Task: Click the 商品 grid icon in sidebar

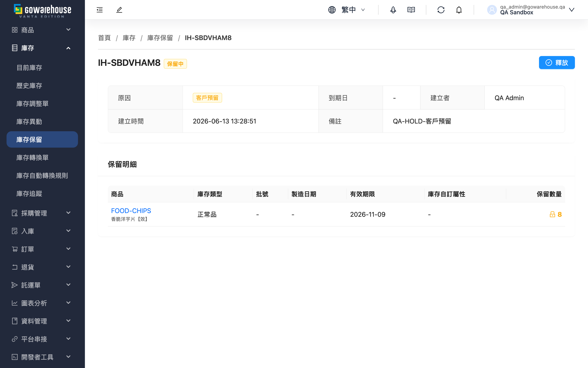Action: coord(14,30)
